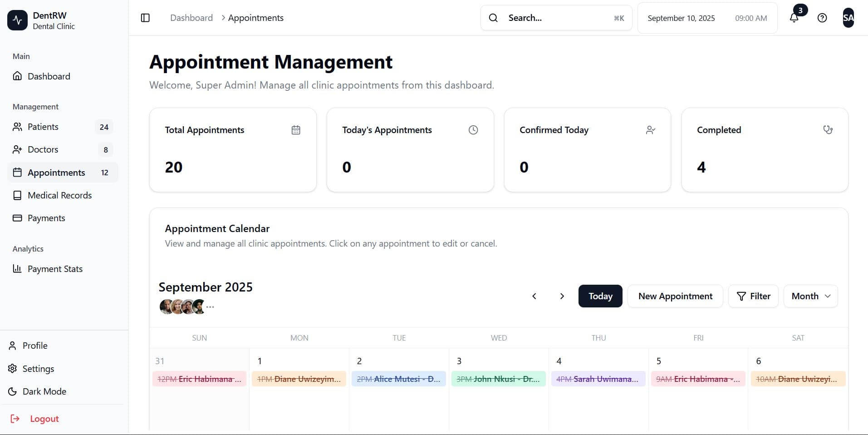Open the help icon

coord(822,18)
